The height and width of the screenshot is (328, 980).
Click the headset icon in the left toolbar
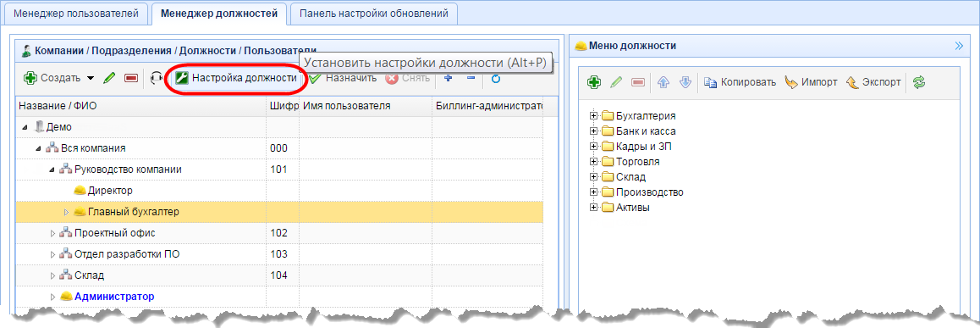[x=157, y=78]
